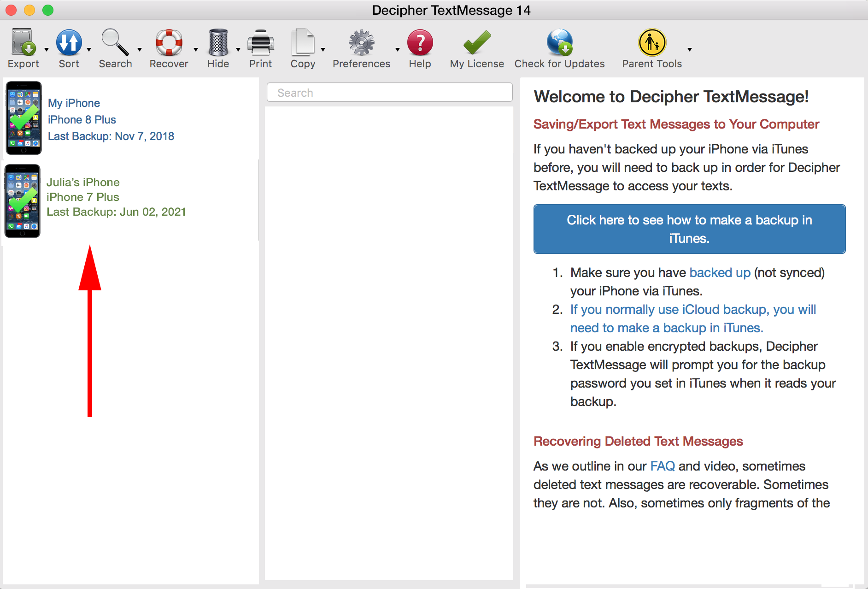Click the 'backed up' hyperlink
Viewport: 868px width, 589px height.
click(719, 272)
